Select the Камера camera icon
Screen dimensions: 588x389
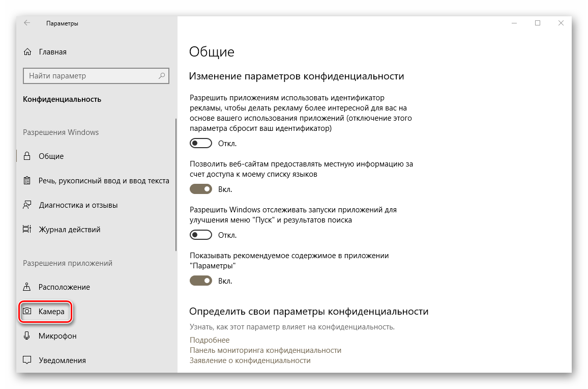[x=27, y=312]
